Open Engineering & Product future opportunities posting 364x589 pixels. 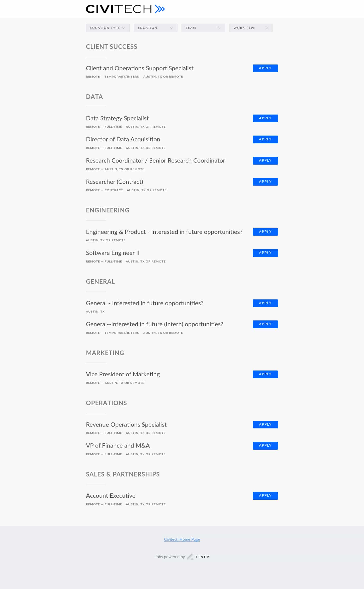[164, 232]
